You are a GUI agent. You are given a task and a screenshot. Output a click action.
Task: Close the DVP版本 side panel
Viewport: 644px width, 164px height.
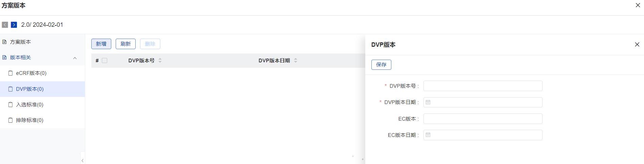click(x=637, y=44)
